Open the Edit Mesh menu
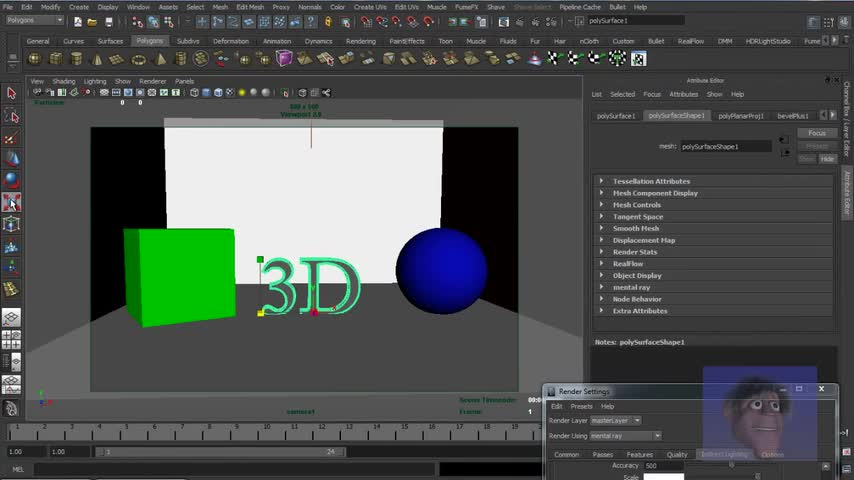854x480 pixels. click(250, 7)
